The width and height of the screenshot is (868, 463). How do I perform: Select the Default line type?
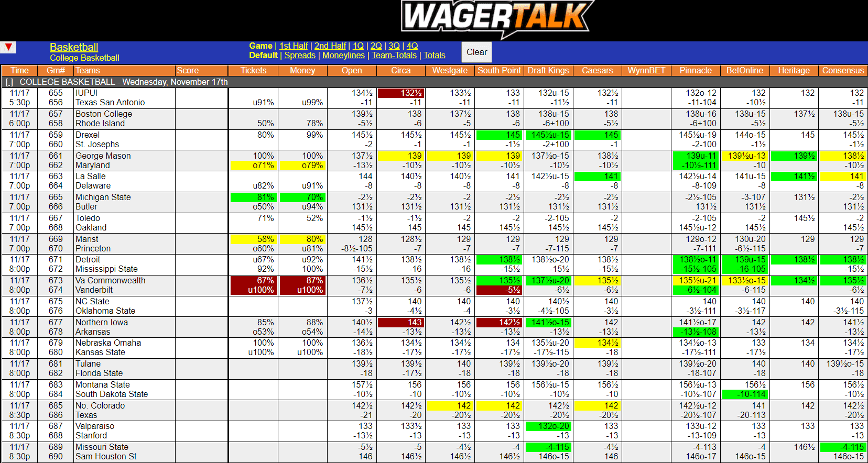click(x=263, y=56)
